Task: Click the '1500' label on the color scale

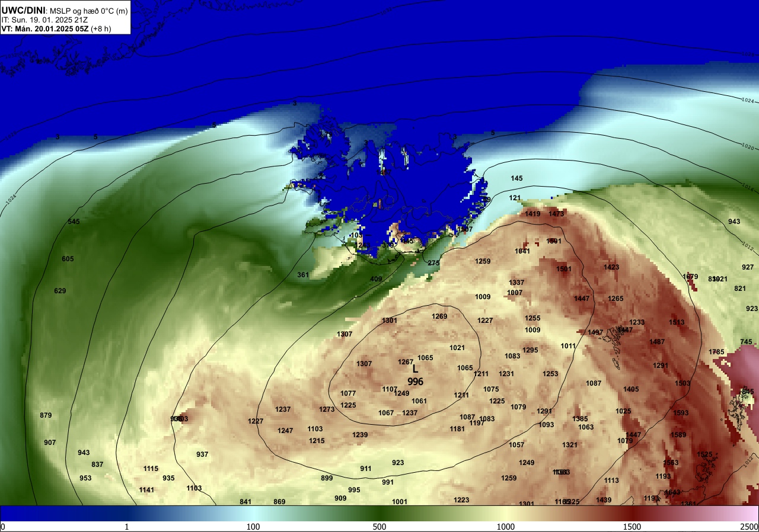Action: tap(632, 527)
